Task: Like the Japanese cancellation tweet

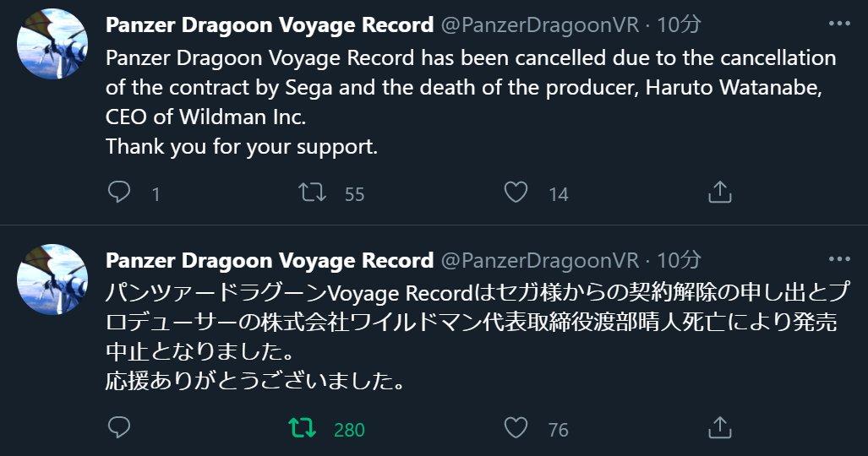Action: [x=516, y=428]
